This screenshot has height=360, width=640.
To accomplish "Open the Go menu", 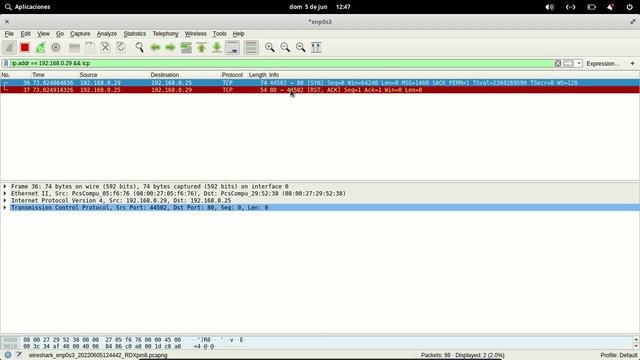I will (x=60, y=33).
